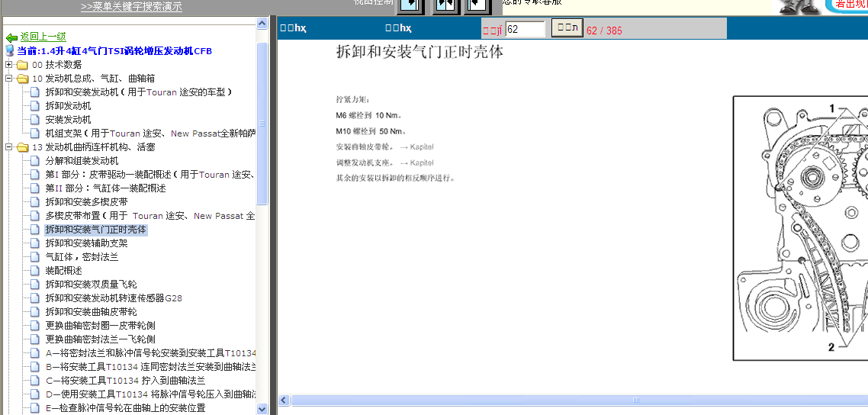Open 拆卸和安装双质量飞轮 page

[92, 285]
